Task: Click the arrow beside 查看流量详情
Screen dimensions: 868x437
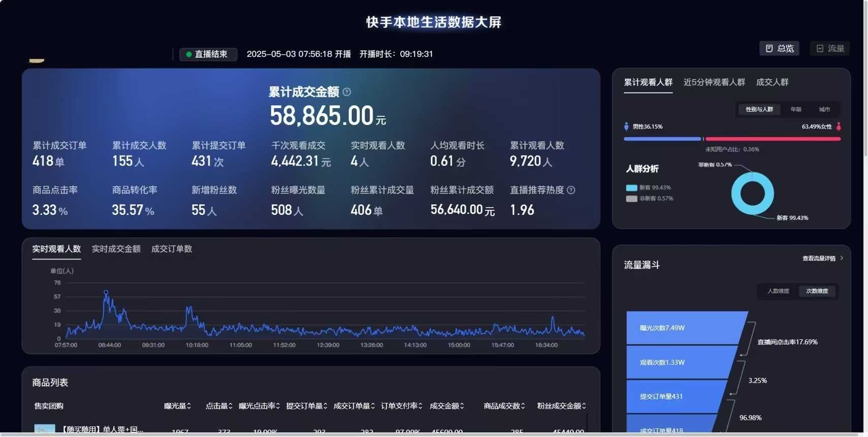Action: click(842, 258)
